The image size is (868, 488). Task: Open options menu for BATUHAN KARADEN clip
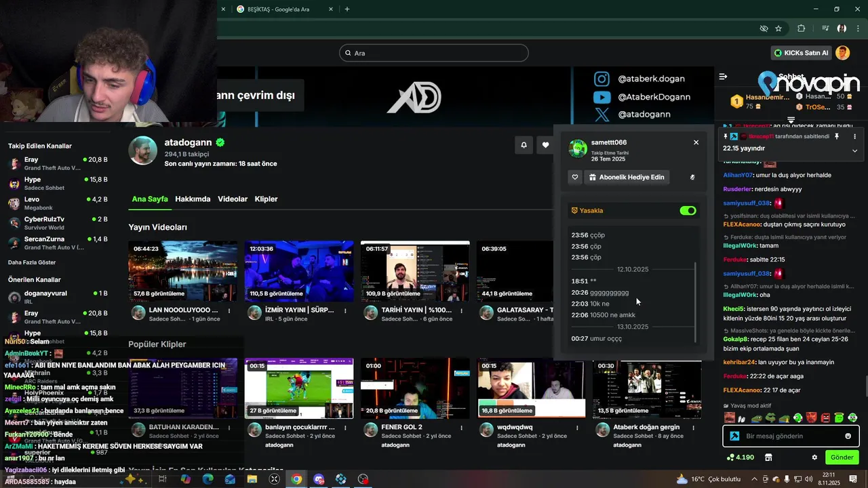229,428
